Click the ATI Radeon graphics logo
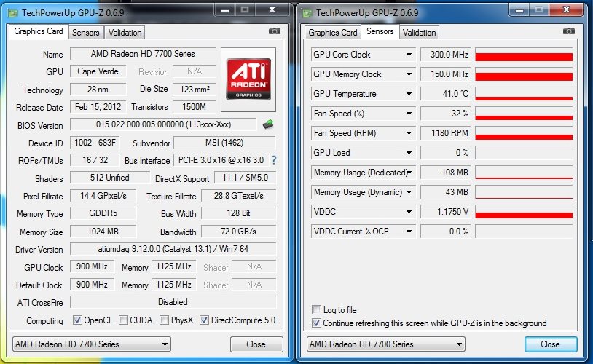Image resolution: width=593 pixels, height=364 pixels. [248, 79]
